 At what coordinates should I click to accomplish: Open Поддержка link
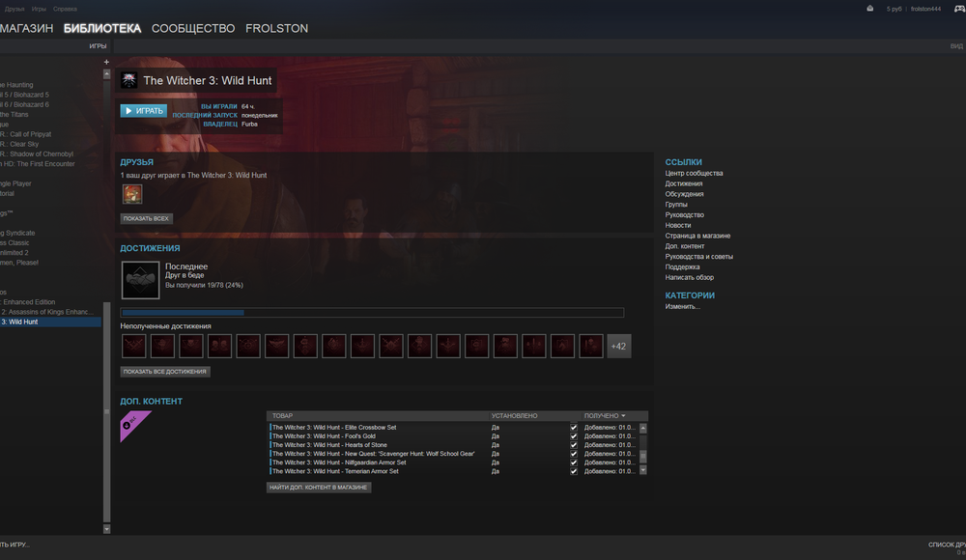click(x=682, y=267)
